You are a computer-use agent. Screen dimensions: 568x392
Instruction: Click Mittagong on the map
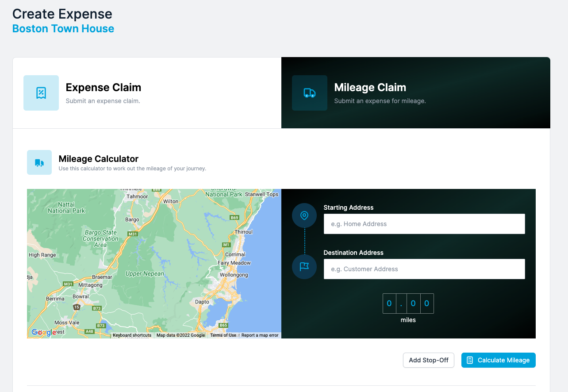90,285
